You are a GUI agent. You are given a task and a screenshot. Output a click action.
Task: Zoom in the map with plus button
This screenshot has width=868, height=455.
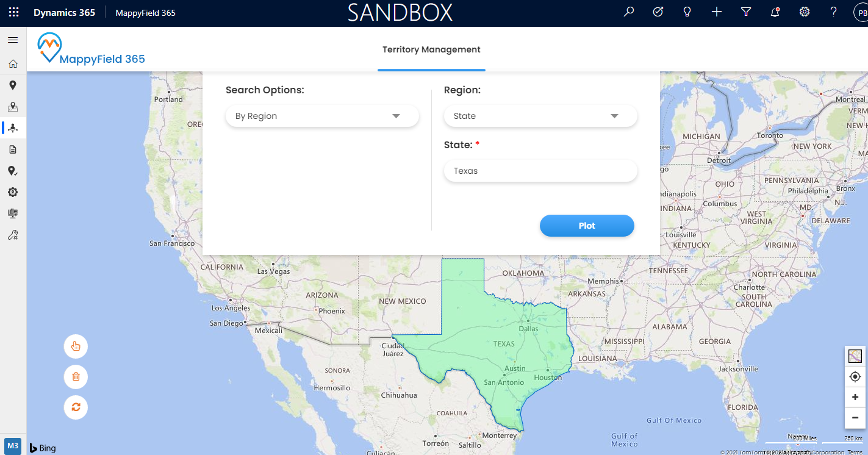click(855, 398)
